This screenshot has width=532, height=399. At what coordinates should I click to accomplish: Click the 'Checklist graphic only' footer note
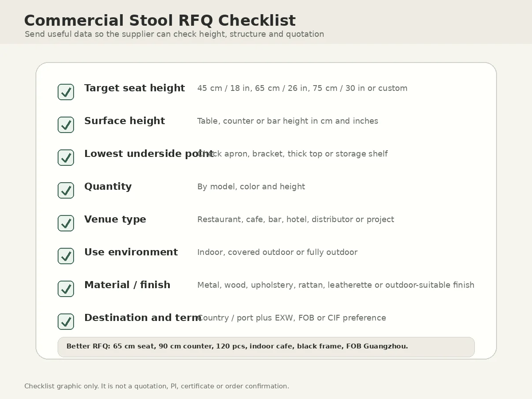click(156, 386)
